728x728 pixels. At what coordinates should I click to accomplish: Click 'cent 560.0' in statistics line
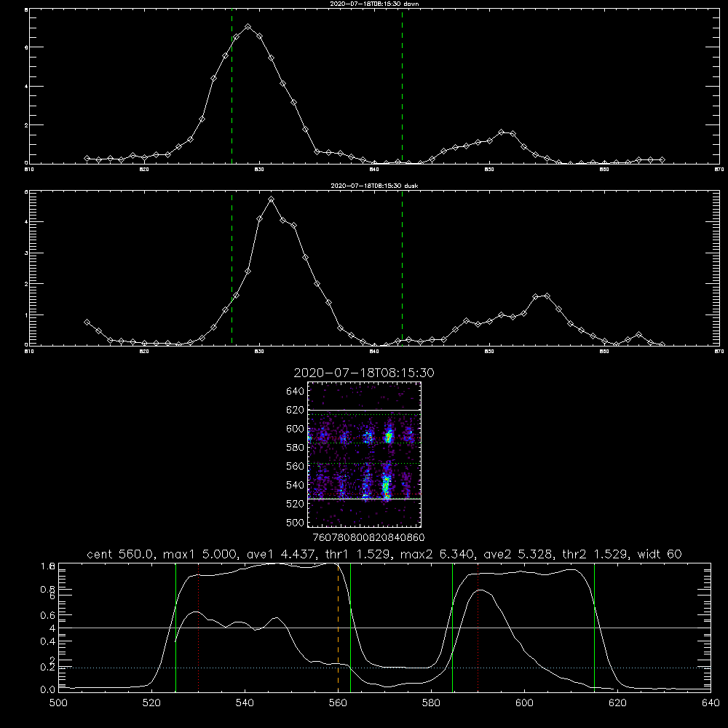[120, 554]
